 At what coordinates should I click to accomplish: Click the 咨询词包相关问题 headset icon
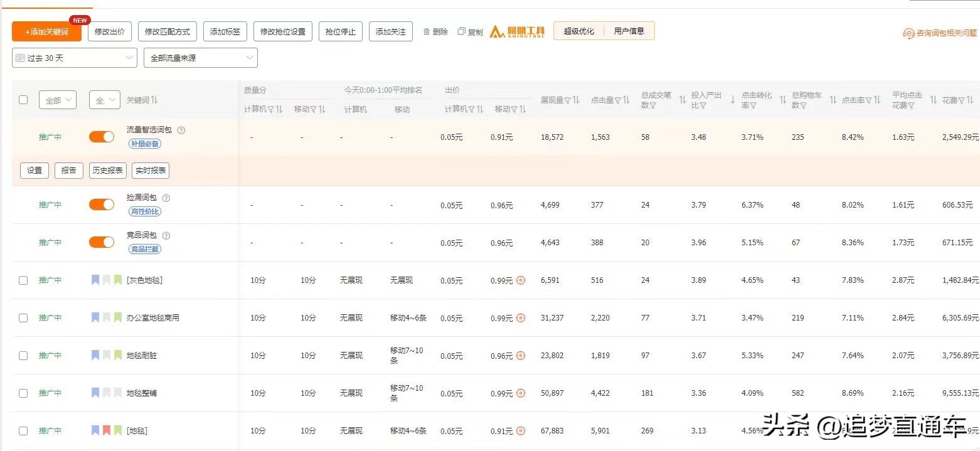(908, 33)
